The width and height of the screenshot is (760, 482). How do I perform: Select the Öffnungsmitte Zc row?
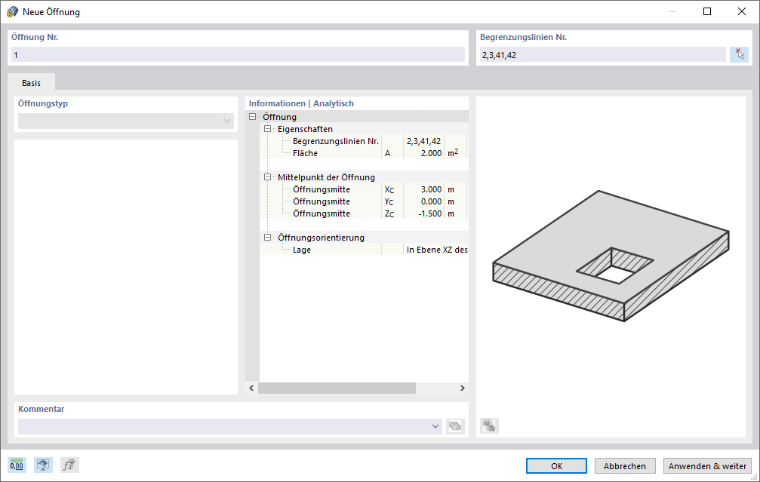[x=364, y=214]
